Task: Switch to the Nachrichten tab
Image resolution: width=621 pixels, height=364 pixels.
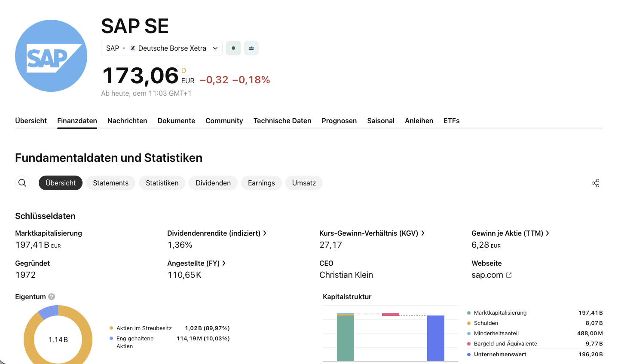Action: pos(127,121)
